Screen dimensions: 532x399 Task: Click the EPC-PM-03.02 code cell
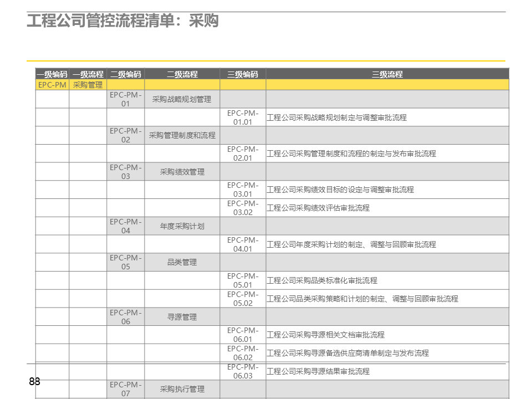pos(243,208)
